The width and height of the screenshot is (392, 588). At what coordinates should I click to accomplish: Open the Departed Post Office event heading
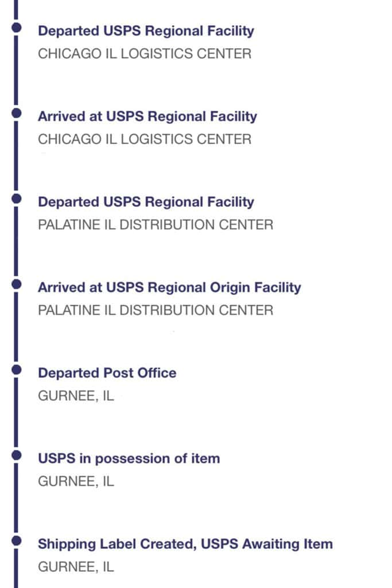pos(107,373)
